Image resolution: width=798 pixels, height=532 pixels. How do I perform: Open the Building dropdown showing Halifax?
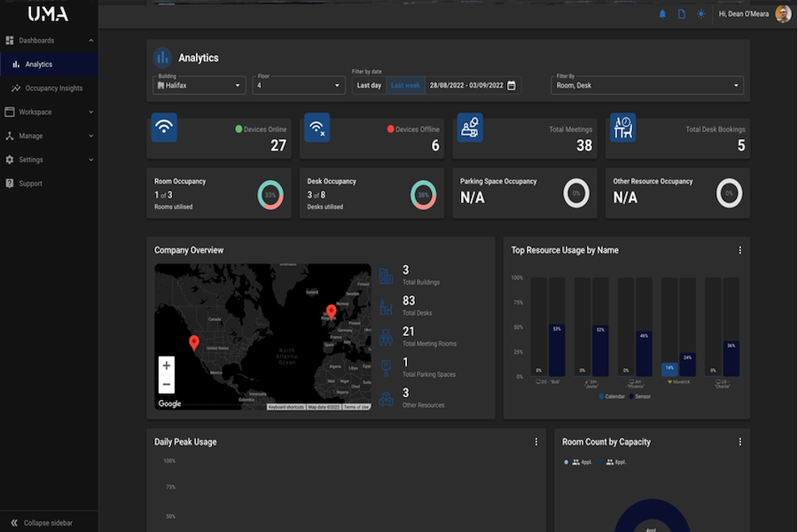click(x=199, y=85)
